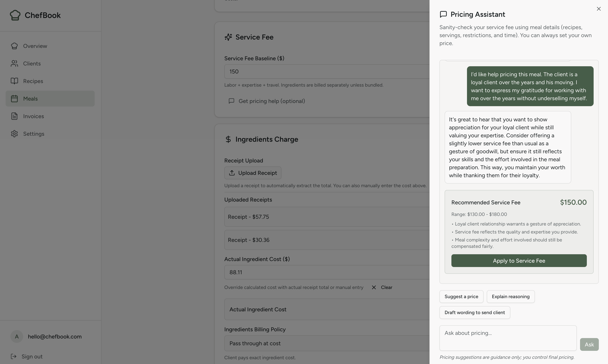The height and width of the screenshot is (364, 608).
Task: Click the Pricing Assistant chat icon
Action: (443, 14)
